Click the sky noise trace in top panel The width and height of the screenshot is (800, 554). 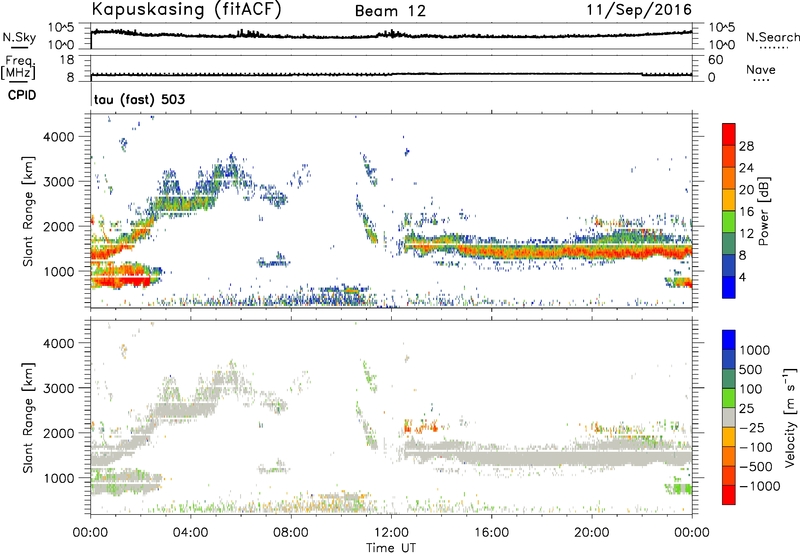pyautogui.click(x=391, y=35)
